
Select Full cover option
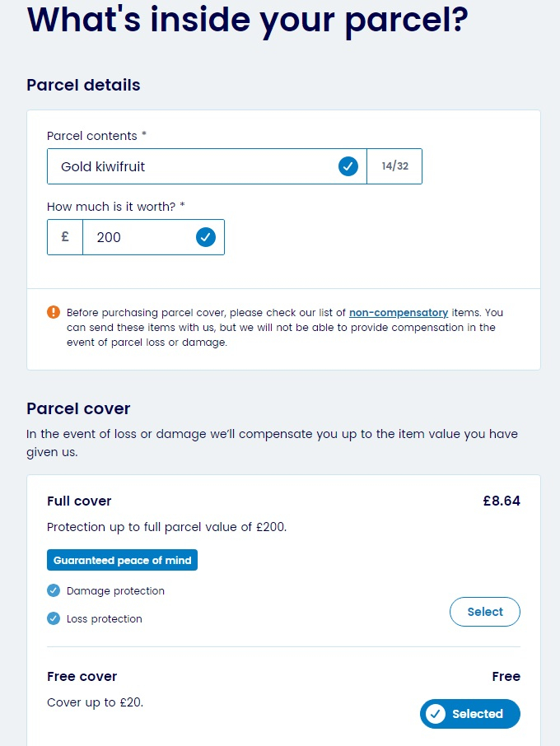point(485,612)
